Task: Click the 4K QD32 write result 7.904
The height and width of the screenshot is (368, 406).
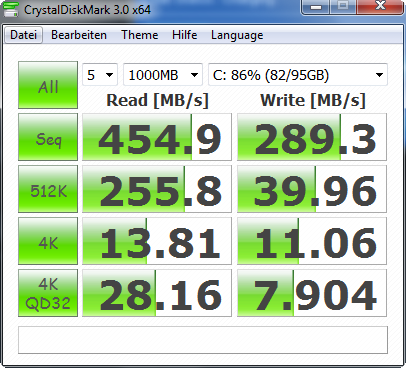Action: tap(312, 293)
